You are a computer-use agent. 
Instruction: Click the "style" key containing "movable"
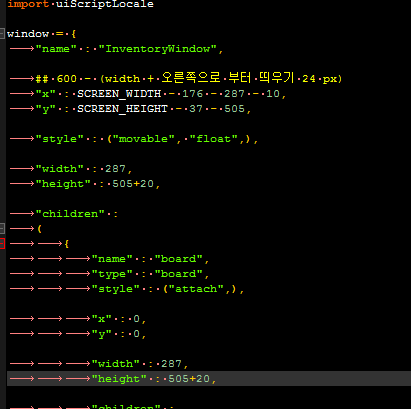coord(60,139)
